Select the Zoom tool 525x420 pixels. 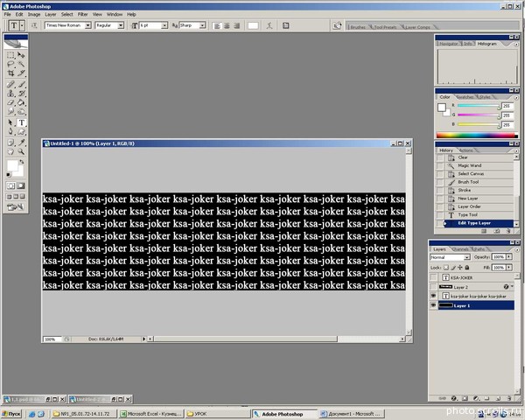pos(21,151)
